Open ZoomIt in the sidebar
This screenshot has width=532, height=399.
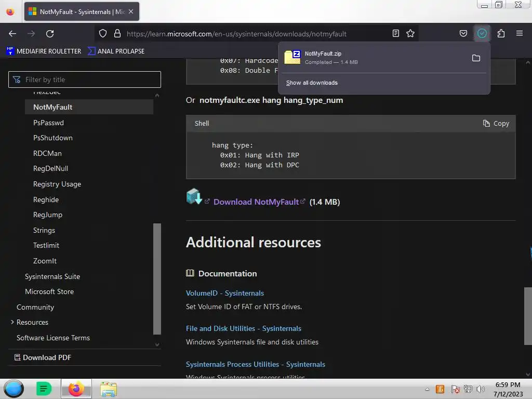pos(45,261)
